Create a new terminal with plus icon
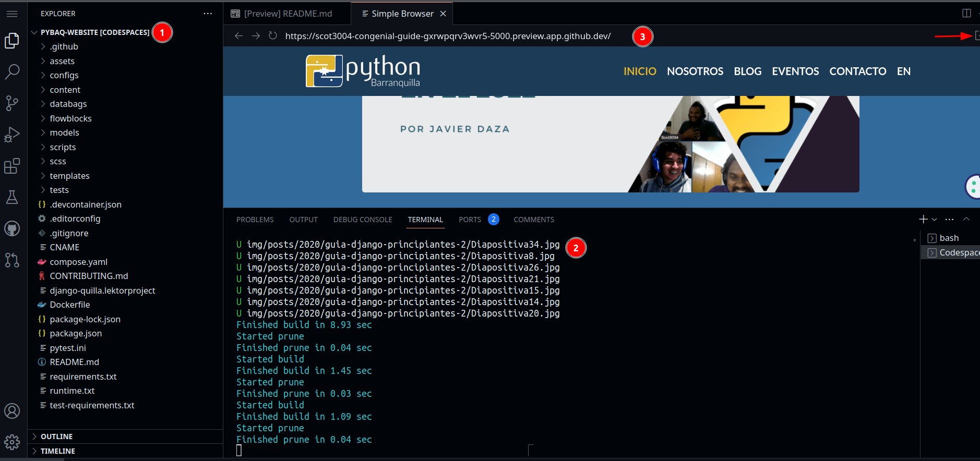 tap(923, 220)
